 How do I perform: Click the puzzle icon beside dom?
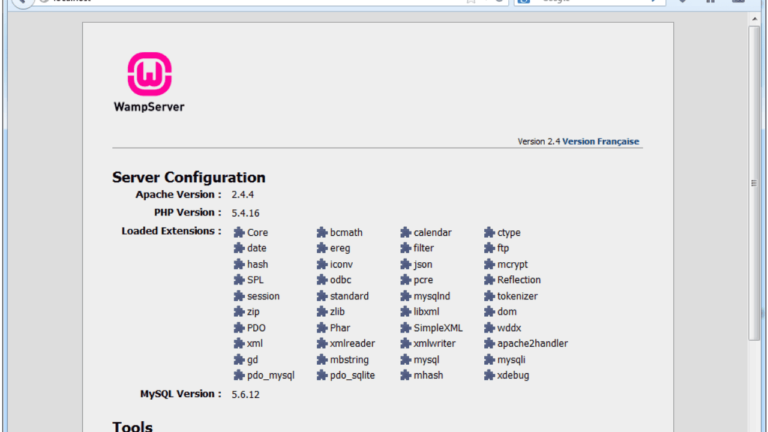(x=489, y=312)
